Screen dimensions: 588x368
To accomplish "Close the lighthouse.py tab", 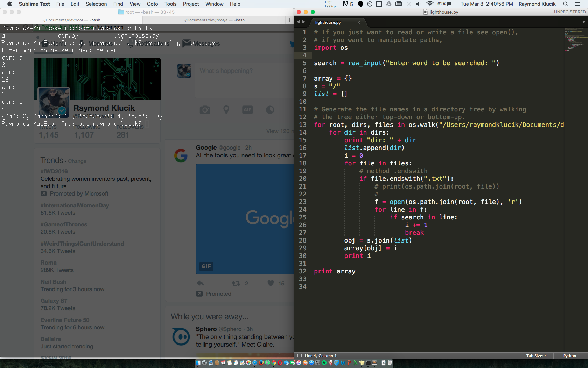I will click(x=359, y=22).
